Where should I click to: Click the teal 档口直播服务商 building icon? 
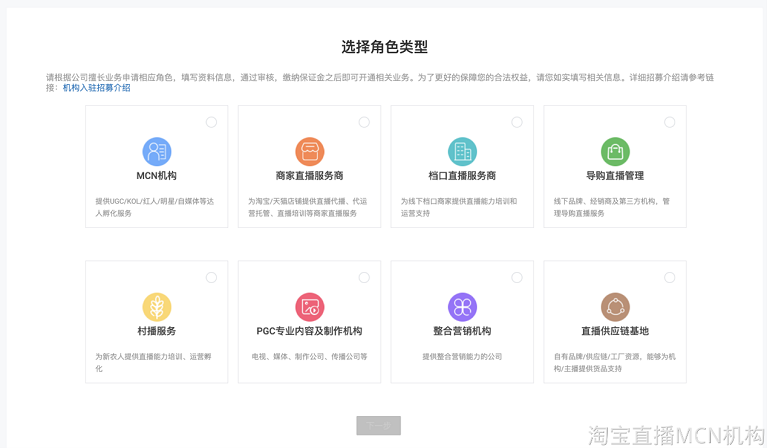(462, 152)
